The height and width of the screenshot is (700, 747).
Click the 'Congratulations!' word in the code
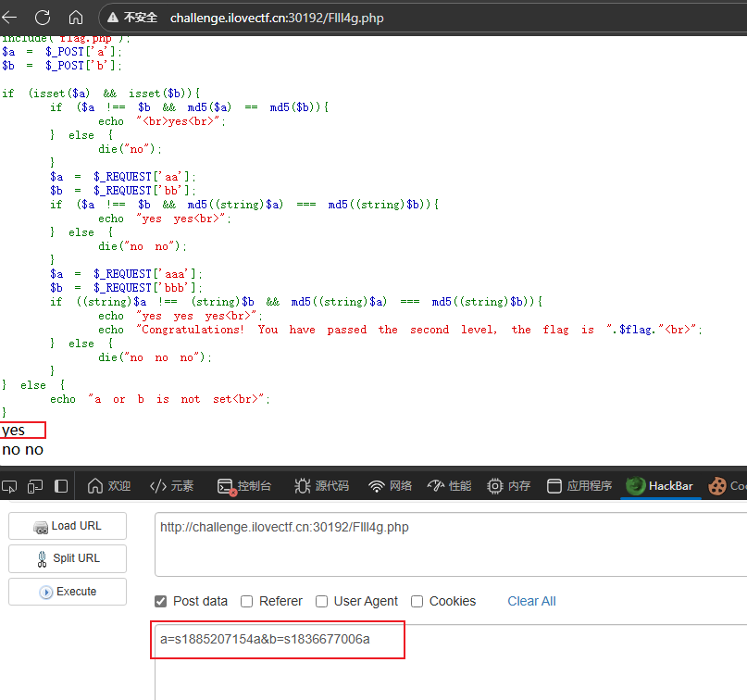pos(193,330)
